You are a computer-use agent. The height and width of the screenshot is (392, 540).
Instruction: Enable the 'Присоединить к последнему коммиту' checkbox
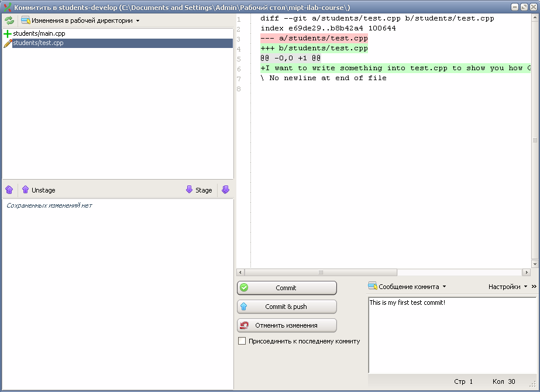click(x=242, y=341)
